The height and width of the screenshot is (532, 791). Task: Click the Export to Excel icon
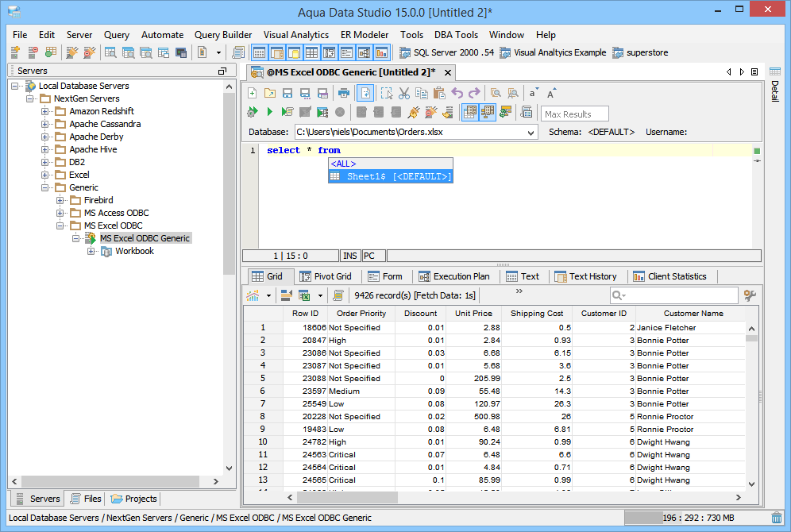[304, 295]
